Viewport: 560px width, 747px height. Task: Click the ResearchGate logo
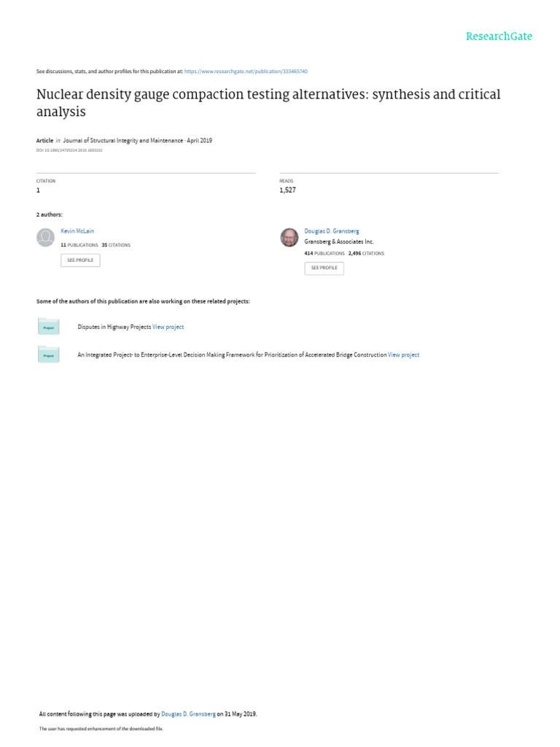click(x=499, y=36)
